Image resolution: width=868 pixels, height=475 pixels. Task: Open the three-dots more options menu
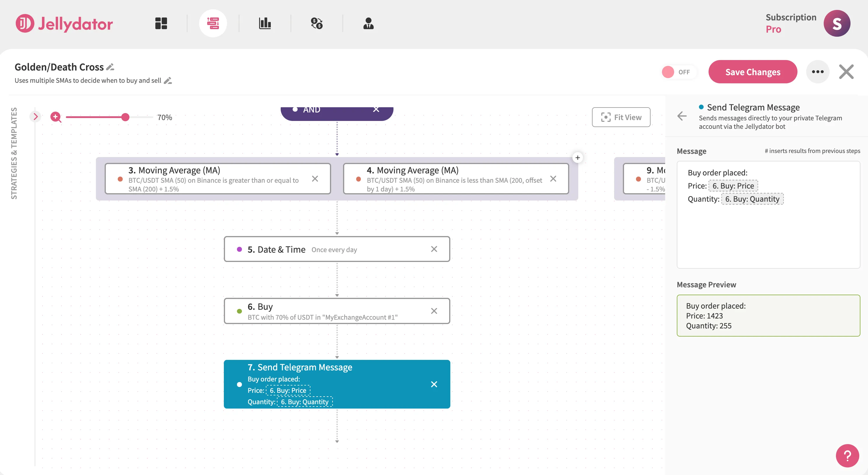point(818,72)
